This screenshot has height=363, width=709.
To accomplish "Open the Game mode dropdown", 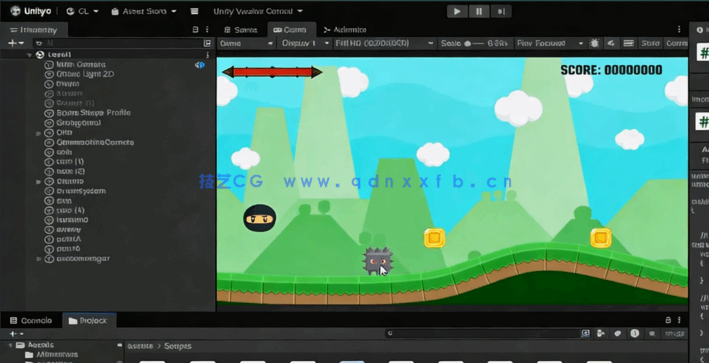I will click(246, 43).
